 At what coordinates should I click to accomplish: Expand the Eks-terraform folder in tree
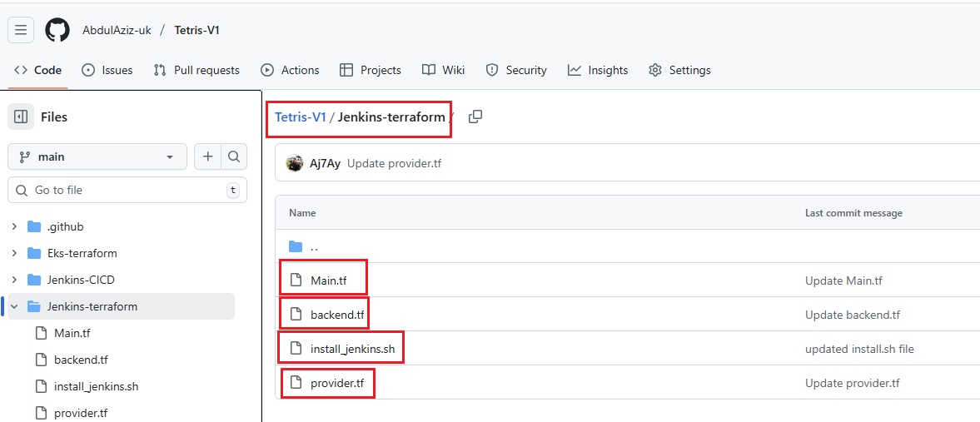coord(14,253)
